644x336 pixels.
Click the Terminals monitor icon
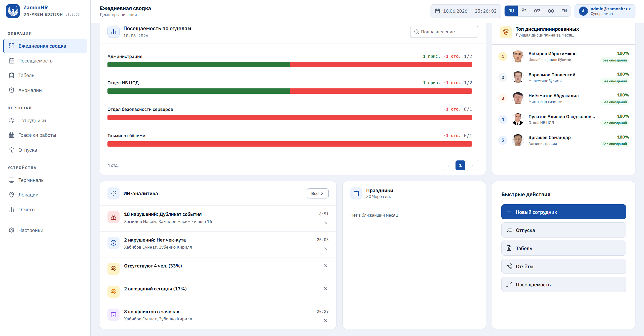(x=12, y=180)
